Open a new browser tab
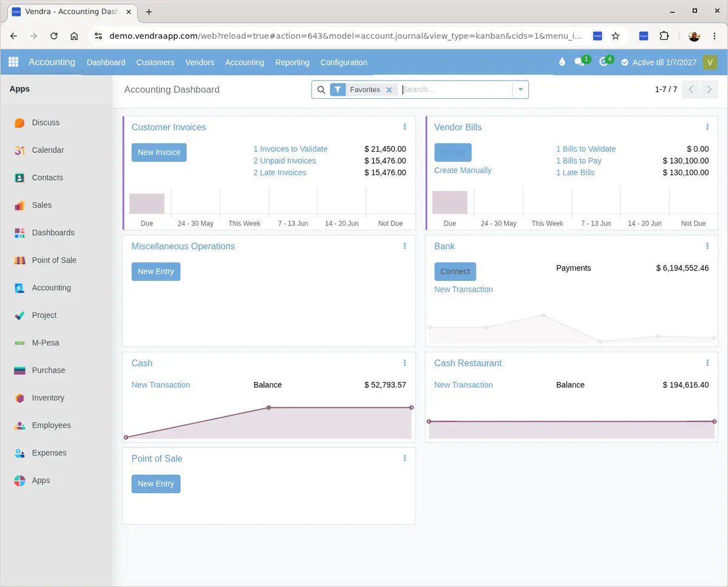Image resolution: width=728 pixels, height=587 pixels. (149, 12)
